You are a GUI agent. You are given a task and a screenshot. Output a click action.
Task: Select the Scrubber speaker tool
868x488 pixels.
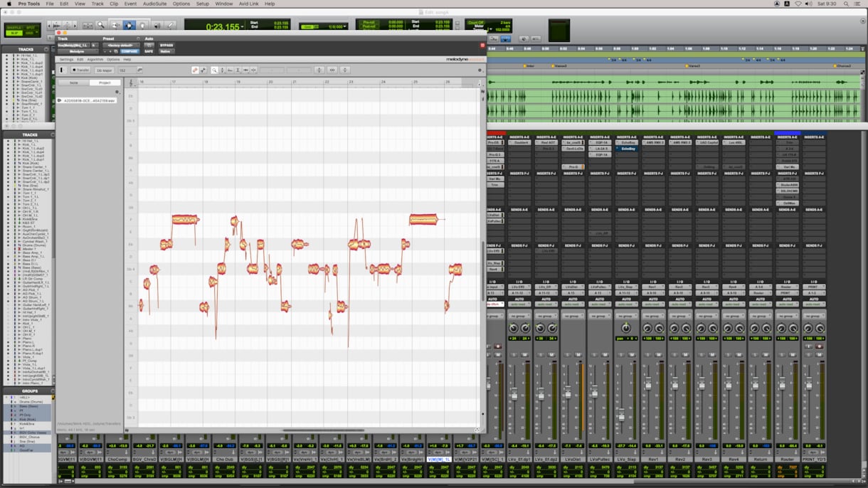156,26
